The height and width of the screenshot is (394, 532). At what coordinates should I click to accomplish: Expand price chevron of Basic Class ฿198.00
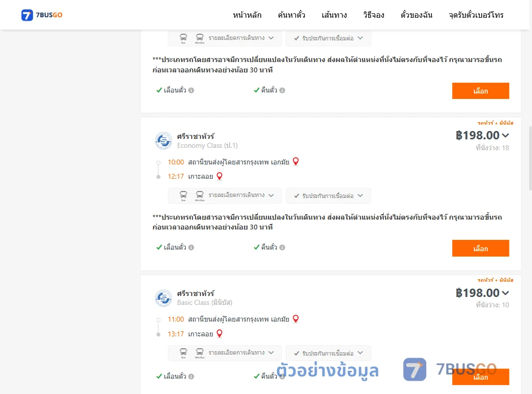(505, 293)
